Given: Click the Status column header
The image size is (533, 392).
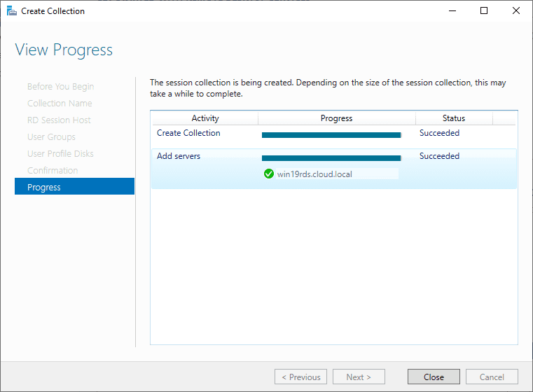Looking at the screenshot, I should [454, 118].
